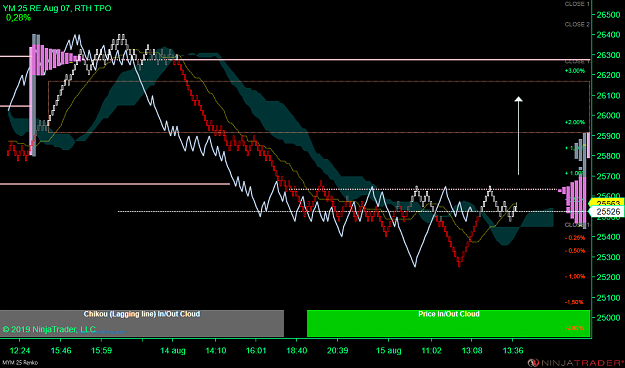Select 25200 on the price scale

click(608, 277)
